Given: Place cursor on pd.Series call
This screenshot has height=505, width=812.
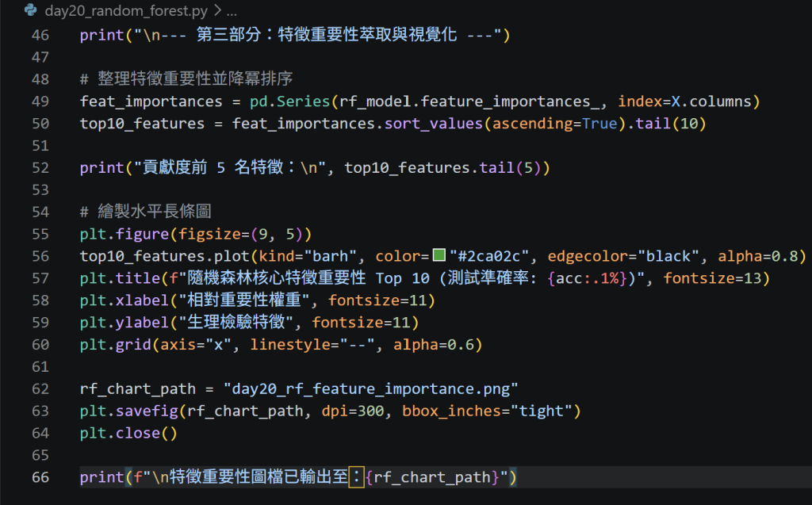Looking at the screenshot, I should (290, 101).
